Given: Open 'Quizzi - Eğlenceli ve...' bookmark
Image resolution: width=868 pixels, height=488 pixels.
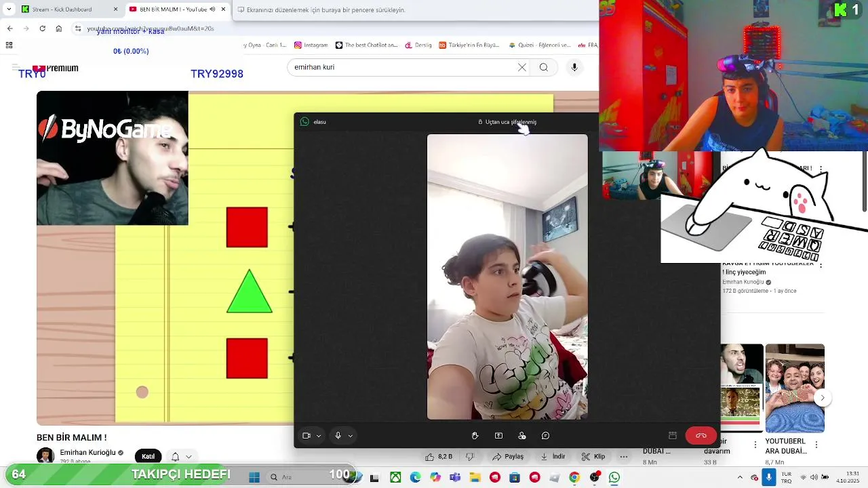Looking at the screenshot, I should coord(540,45).
